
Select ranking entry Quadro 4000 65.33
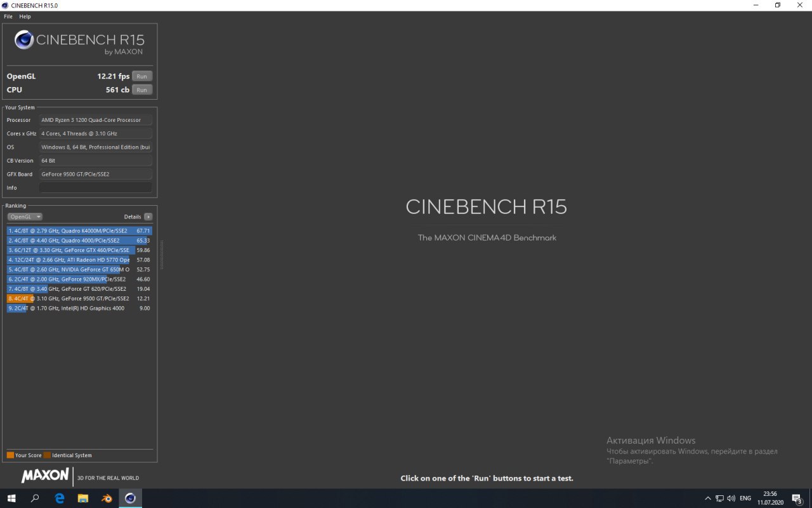point(79,241)
